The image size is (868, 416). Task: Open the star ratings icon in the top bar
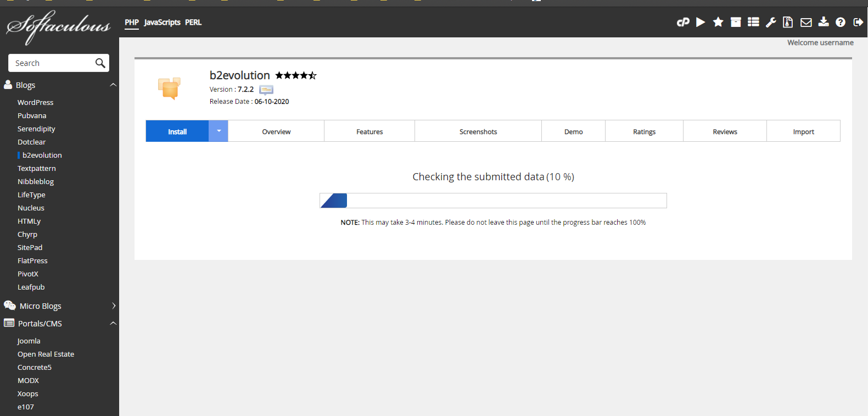pyautogui.click(x=718, y=22)
